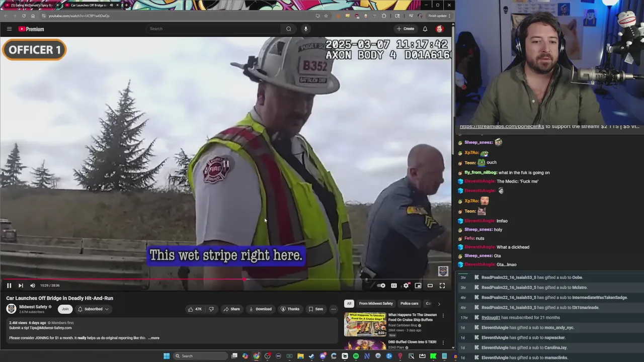Open the account avatar menu
The image size is (644, 362).
(440, 29)
